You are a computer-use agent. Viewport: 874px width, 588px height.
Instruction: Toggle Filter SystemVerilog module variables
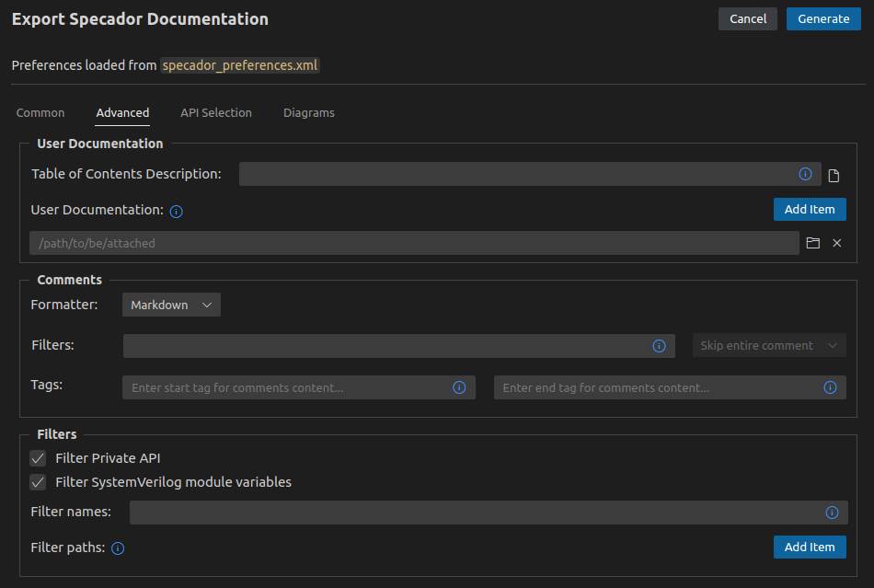click(38, 481)
